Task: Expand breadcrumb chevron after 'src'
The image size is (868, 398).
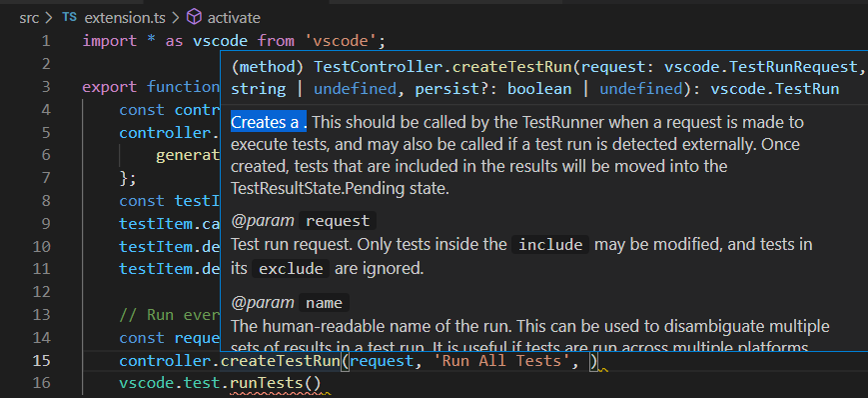Action: tap(48, 18)
